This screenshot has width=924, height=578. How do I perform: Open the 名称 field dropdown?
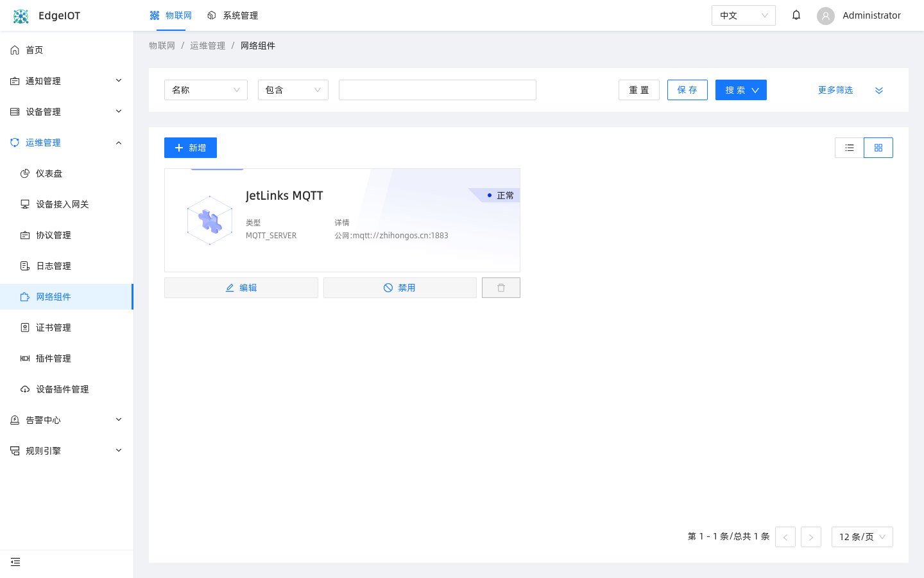pyautogui.click(x=206, y=90)
